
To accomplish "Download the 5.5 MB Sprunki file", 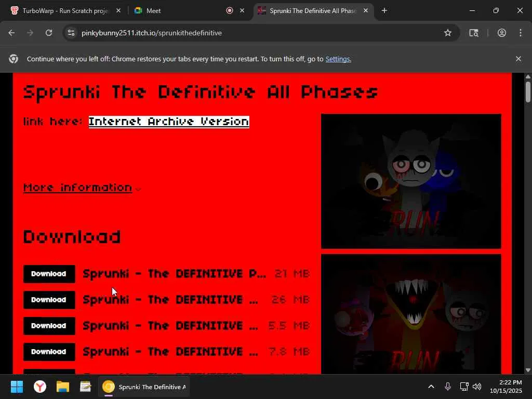I will point(49,326).
